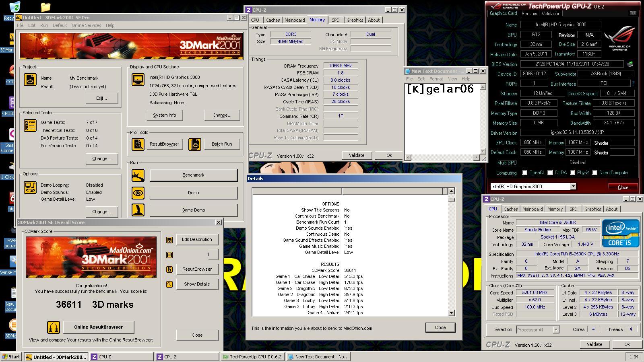Open the GPU selection dropdown in GPU-Z
644x362 pixels.
[x=573, y=186]
